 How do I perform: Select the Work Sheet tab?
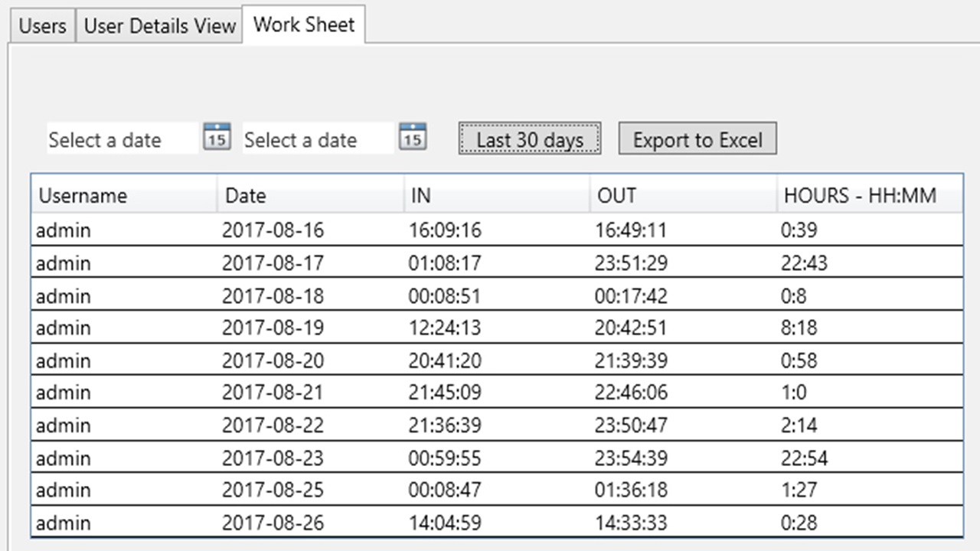tap(304, 24)
